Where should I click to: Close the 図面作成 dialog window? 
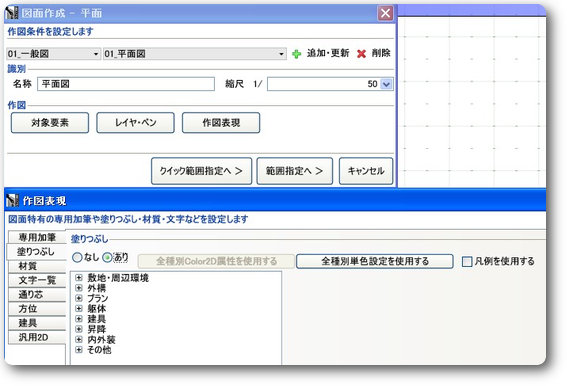pyautogui.click(x=385, y=13)
